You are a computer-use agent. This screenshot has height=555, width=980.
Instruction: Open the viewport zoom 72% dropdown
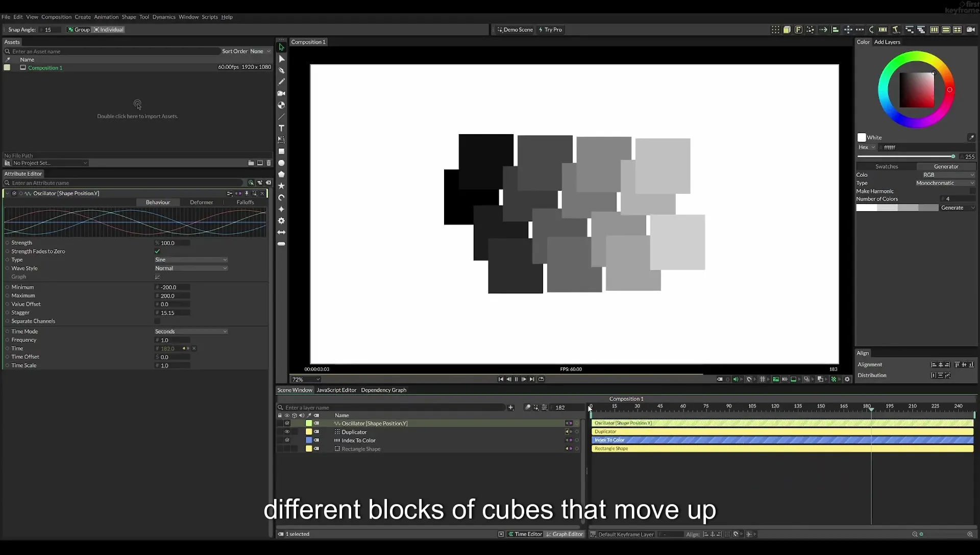pos(305,380)
